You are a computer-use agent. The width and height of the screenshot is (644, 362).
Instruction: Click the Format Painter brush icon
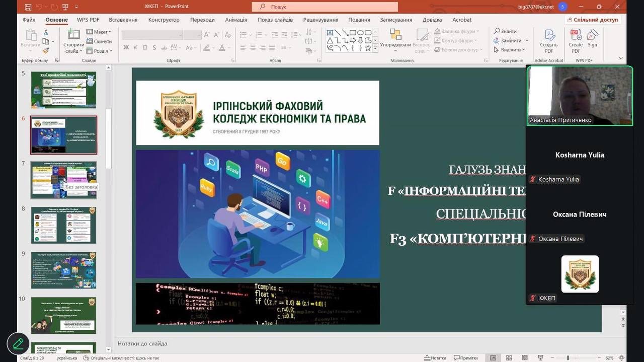click(x=46, y=50)
